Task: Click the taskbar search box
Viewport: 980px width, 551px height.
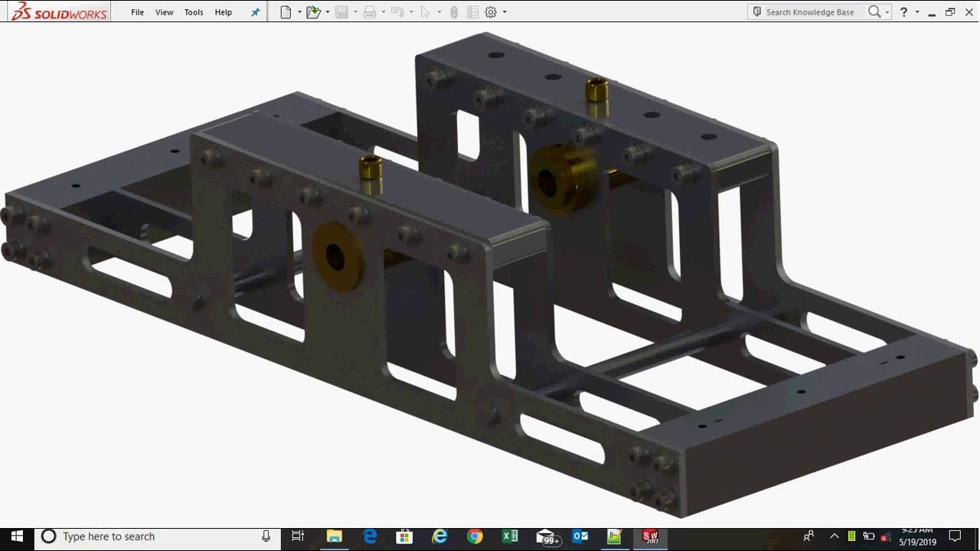Action: [158, 536]
